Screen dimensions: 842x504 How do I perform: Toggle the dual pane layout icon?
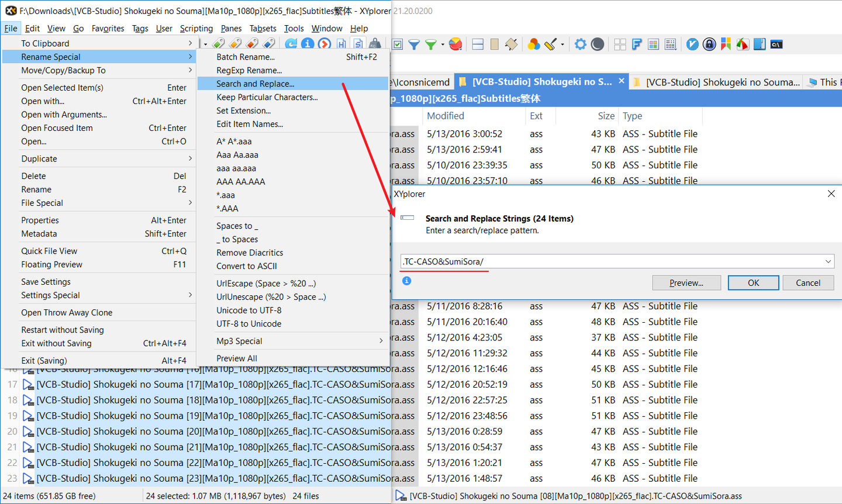pos(478,44)
